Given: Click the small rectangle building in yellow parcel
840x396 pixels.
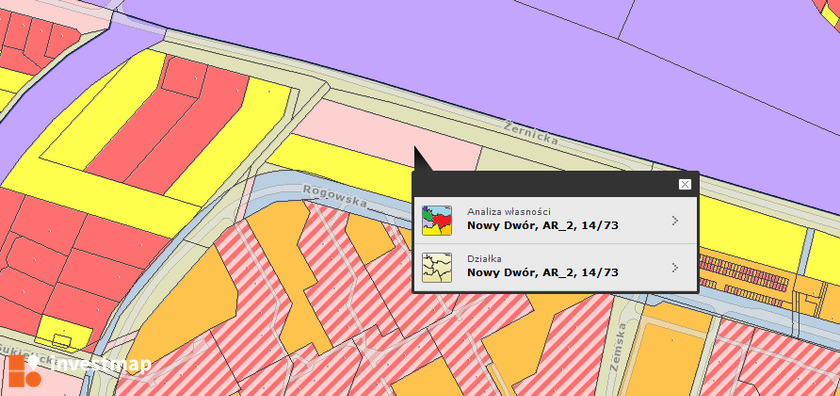Looking at the screenshot, I should 62,339.
